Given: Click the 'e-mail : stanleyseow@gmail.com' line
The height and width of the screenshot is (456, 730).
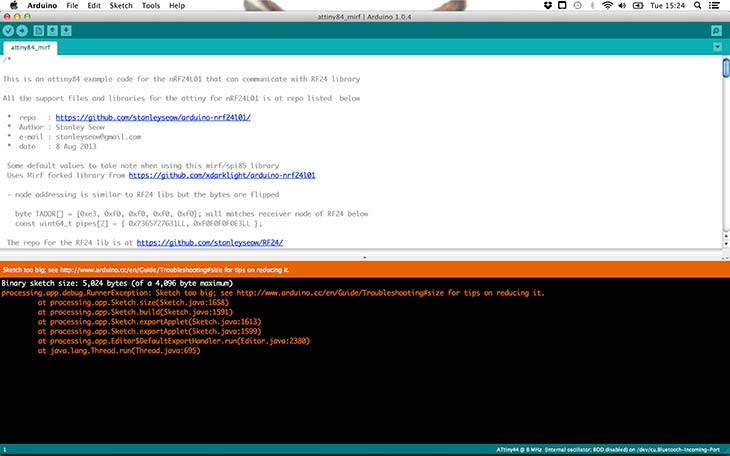Looking at the screenshot, I should click(74, 137).
